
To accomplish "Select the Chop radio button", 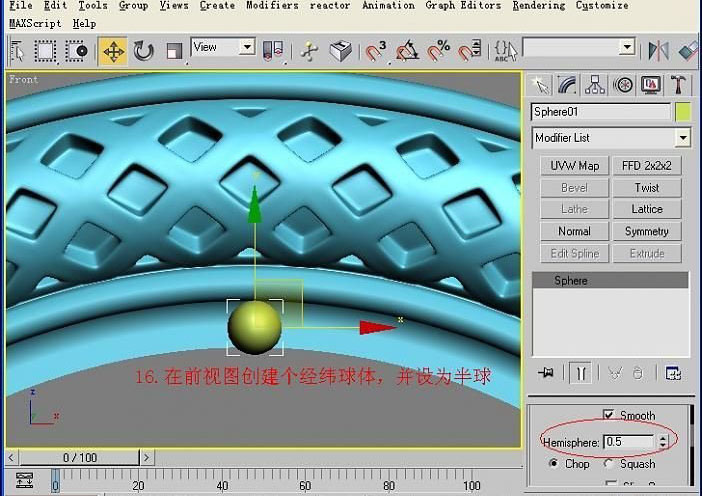I will pos(554,463).
